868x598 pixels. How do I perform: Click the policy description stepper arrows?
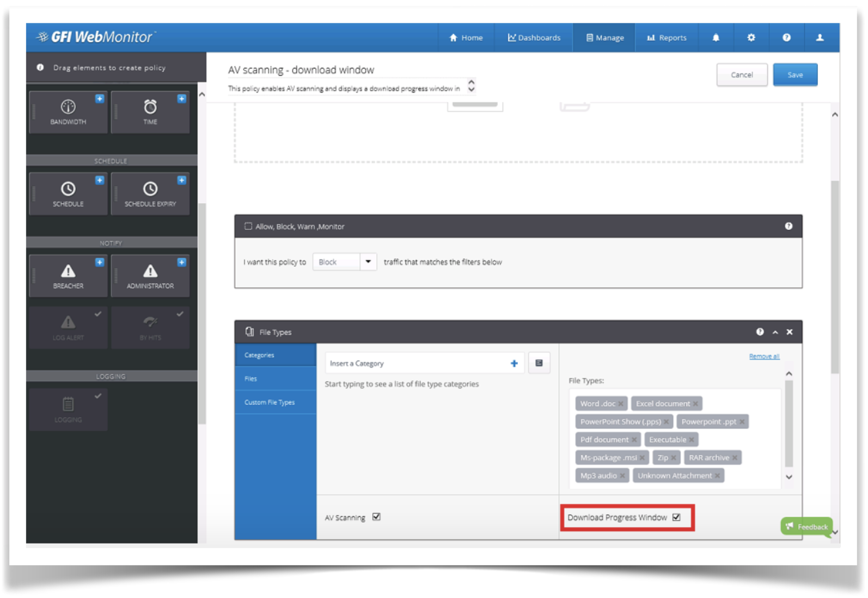tap(472, 86)
